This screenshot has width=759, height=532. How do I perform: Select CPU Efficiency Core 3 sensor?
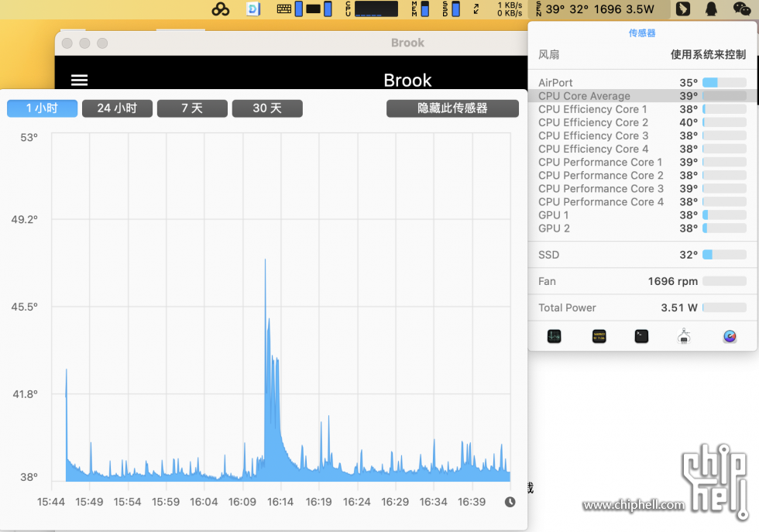(x=642, y=136)
